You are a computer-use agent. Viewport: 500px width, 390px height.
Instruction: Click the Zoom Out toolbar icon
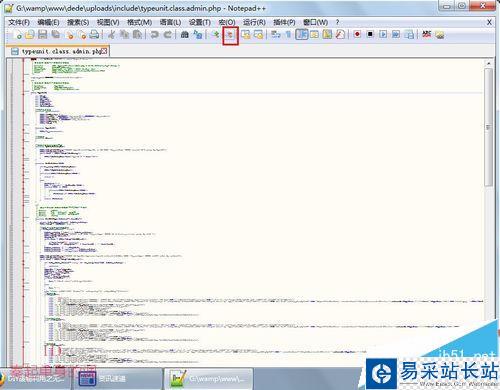[230, 34]
